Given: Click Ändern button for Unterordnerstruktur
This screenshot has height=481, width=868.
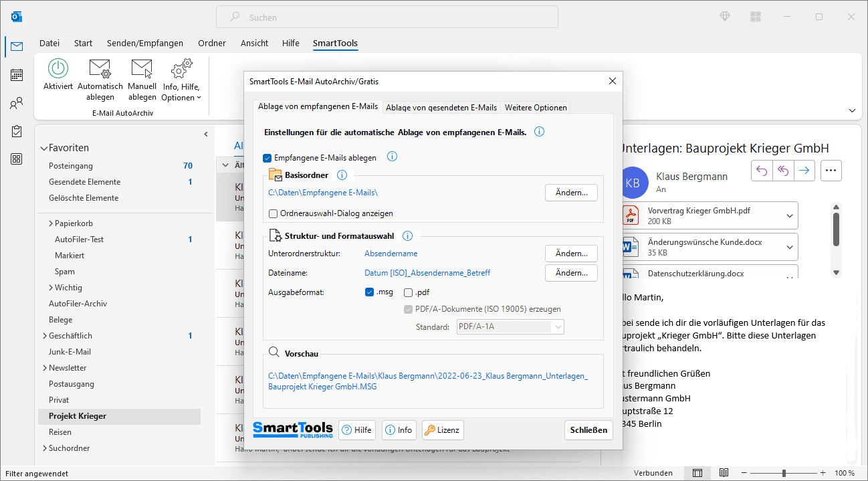Looking at the screenshot, I should pos(571,254).
